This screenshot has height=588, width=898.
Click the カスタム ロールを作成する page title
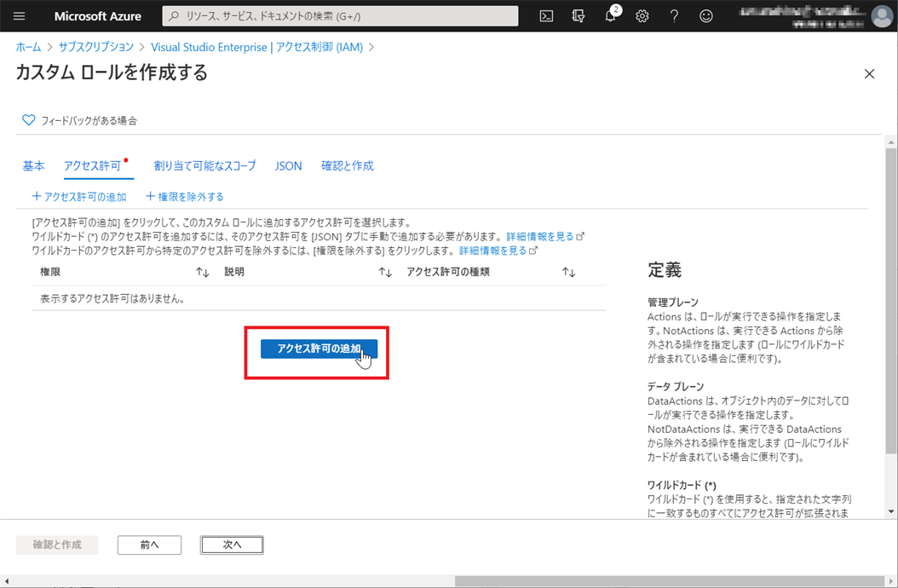tap(112, 72)
